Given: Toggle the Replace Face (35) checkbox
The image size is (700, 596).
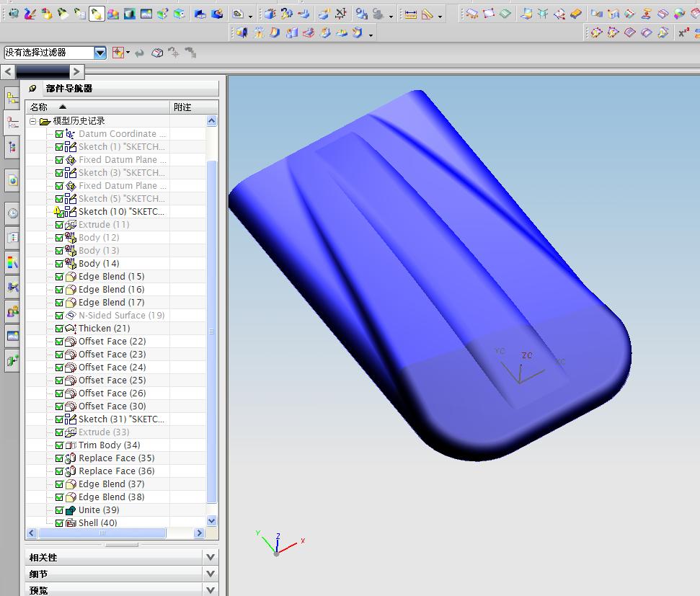Looking at the screenshot, I should (59, 458).
